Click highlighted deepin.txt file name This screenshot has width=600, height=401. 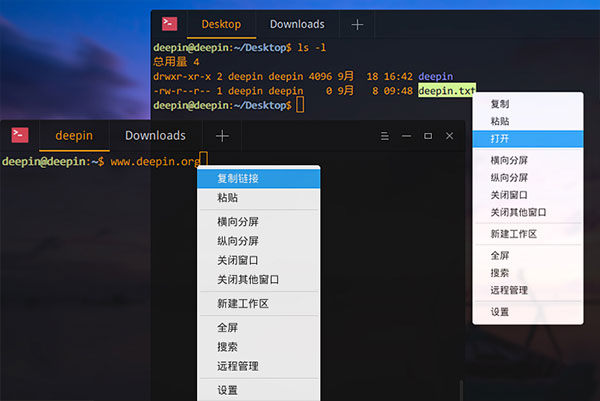tap(447, 91)
